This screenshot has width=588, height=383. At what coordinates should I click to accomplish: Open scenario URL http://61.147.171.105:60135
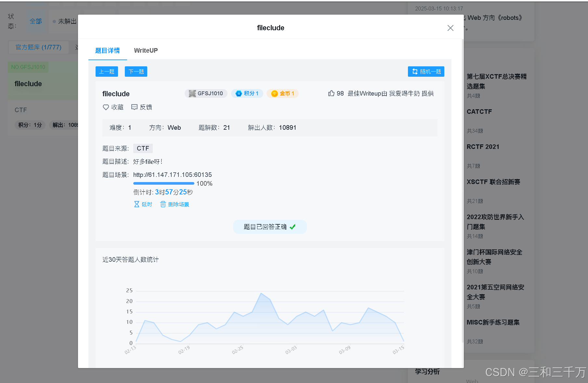coord(172,175)
